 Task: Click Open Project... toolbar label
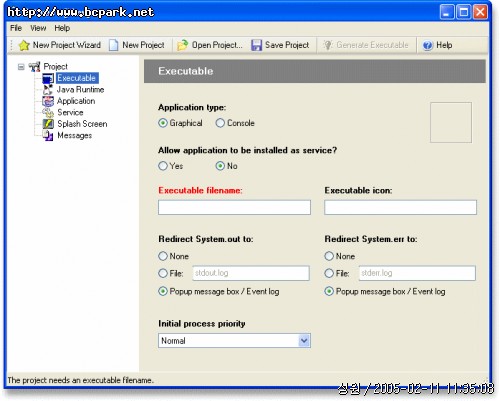click(217, 45)
